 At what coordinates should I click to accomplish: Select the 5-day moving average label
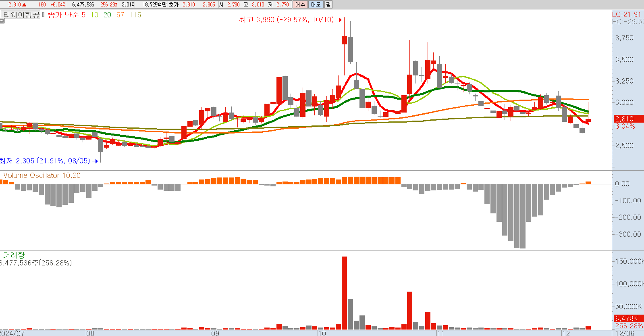83,15
